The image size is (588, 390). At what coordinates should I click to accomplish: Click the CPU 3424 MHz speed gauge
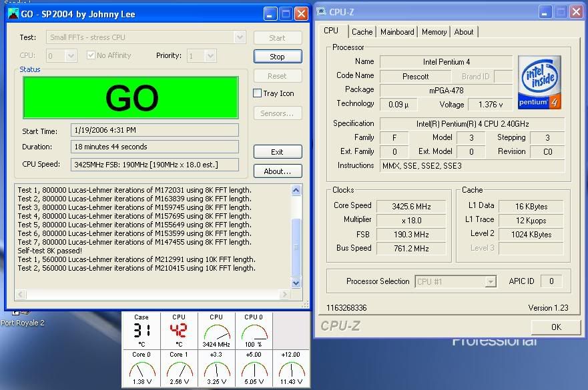[216, 331]
